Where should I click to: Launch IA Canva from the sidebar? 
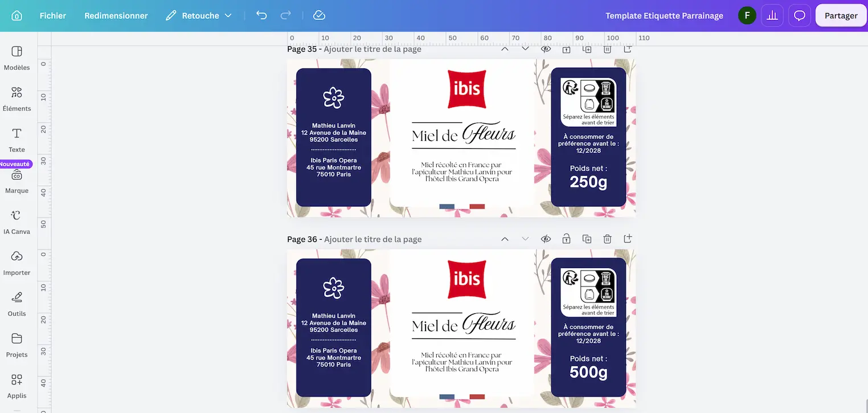[x=17, y=223]
